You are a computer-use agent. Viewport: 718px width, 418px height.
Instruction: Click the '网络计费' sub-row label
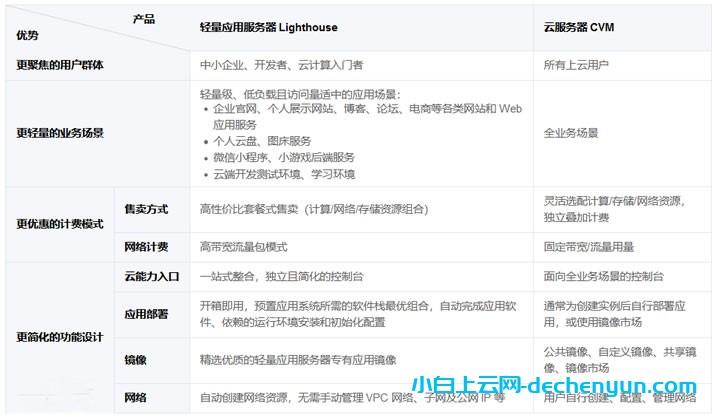click(x=146, y=247)
